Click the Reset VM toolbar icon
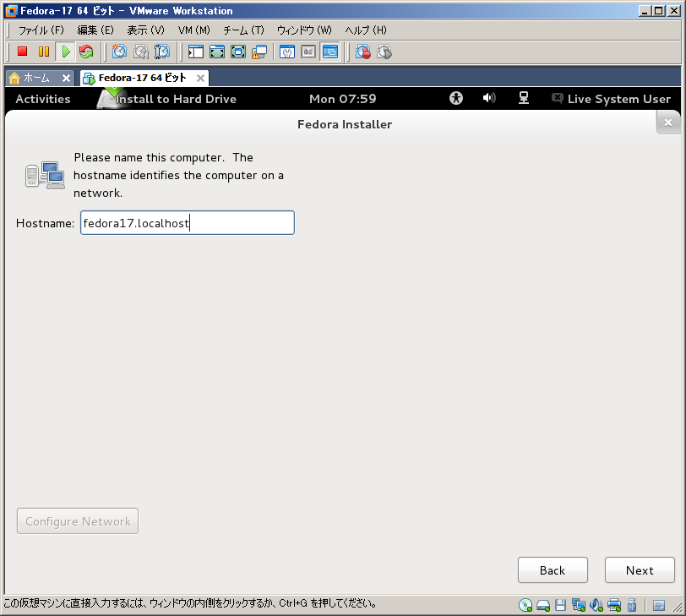Viewport: 686px width, 616px height. click(x=86, y=52)
